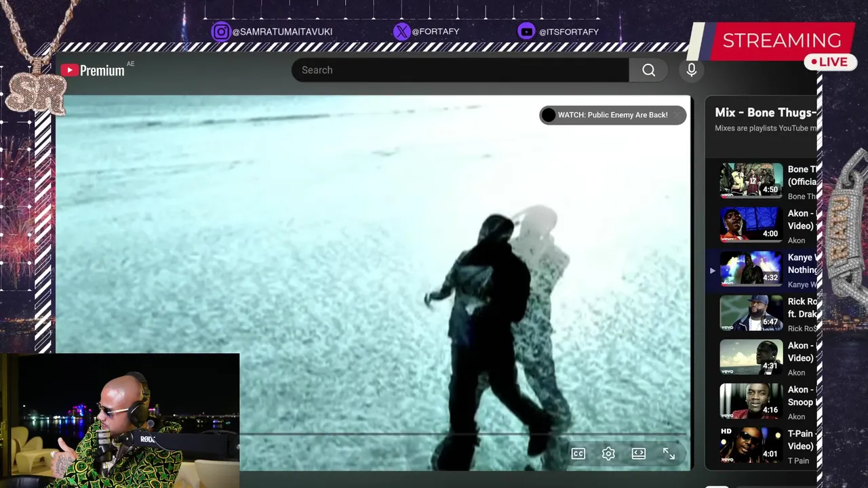Enter fullscreen on the video player
The image size is (868, 488).
tap(669, 454)
